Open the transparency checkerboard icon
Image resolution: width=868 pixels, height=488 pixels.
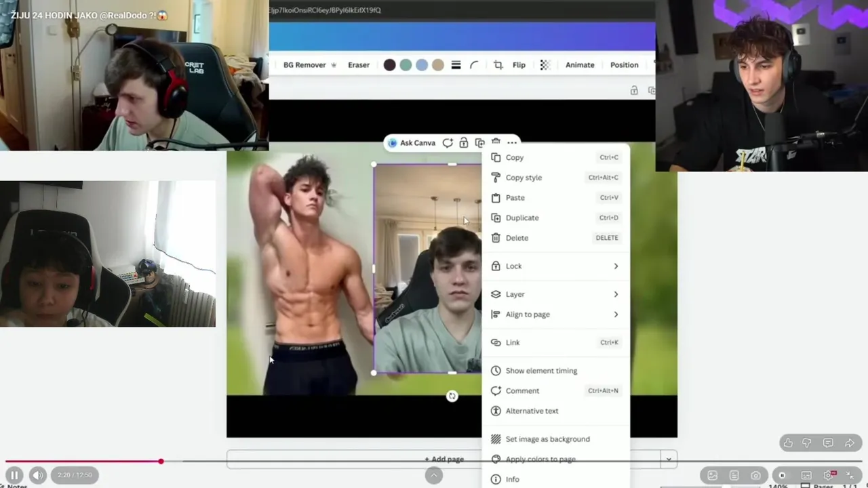(x=545, y=65)
